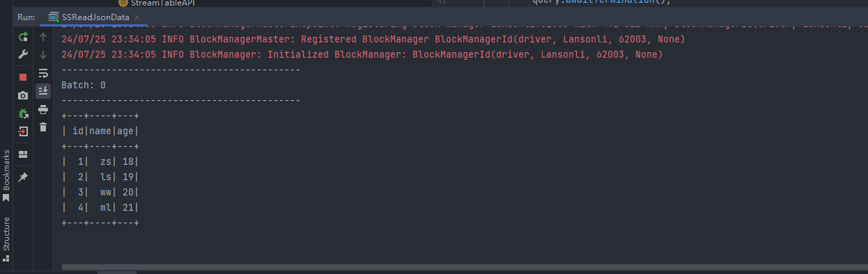Screen dimensions: 868x274
Task: Print console output with printer icon
Action: point(43,109)
